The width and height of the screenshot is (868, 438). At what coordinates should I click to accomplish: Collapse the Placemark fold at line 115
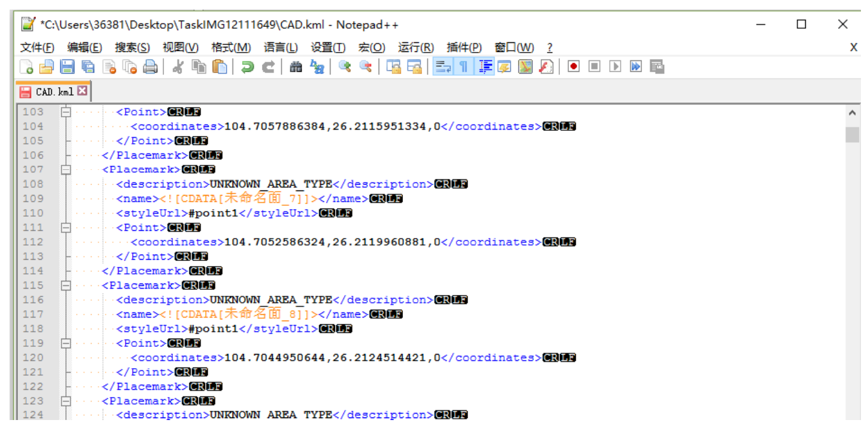(65, 285)
